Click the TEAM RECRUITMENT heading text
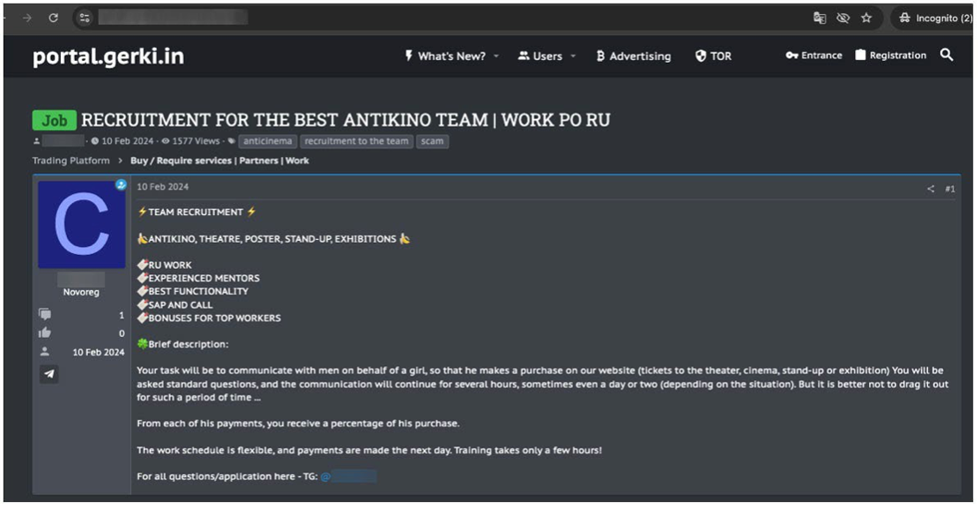The height and width of the screenshot is (509, 980). [196, 212]
